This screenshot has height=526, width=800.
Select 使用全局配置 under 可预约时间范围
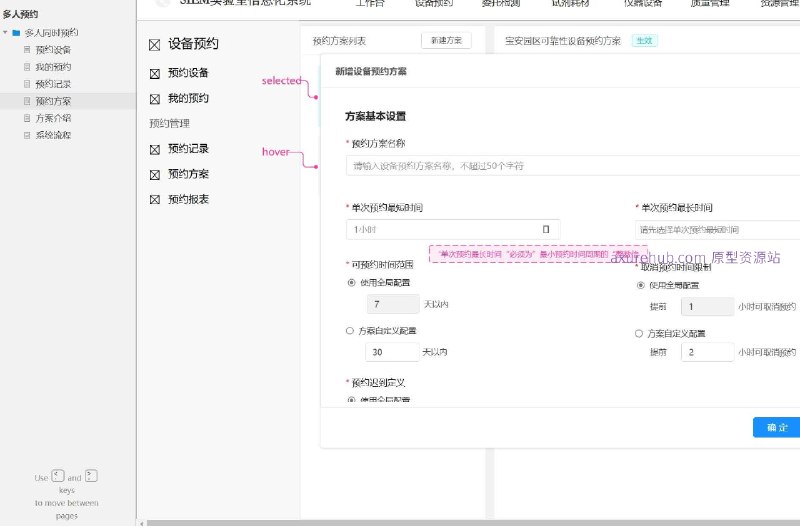[351, 283]
